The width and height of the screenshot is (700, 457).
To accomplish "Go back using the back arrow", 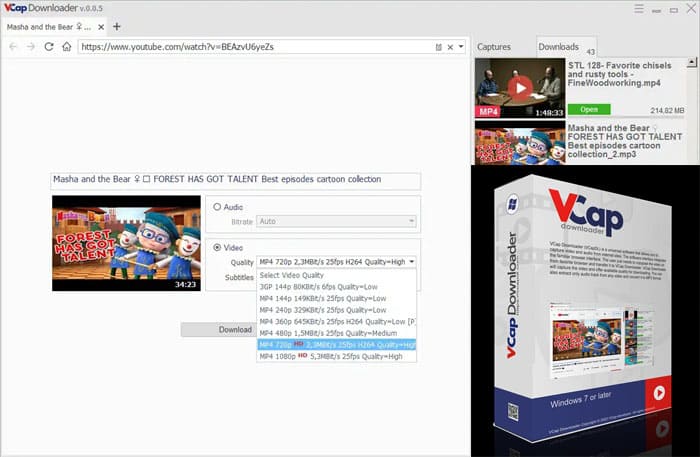I will [x=13, y=46].
